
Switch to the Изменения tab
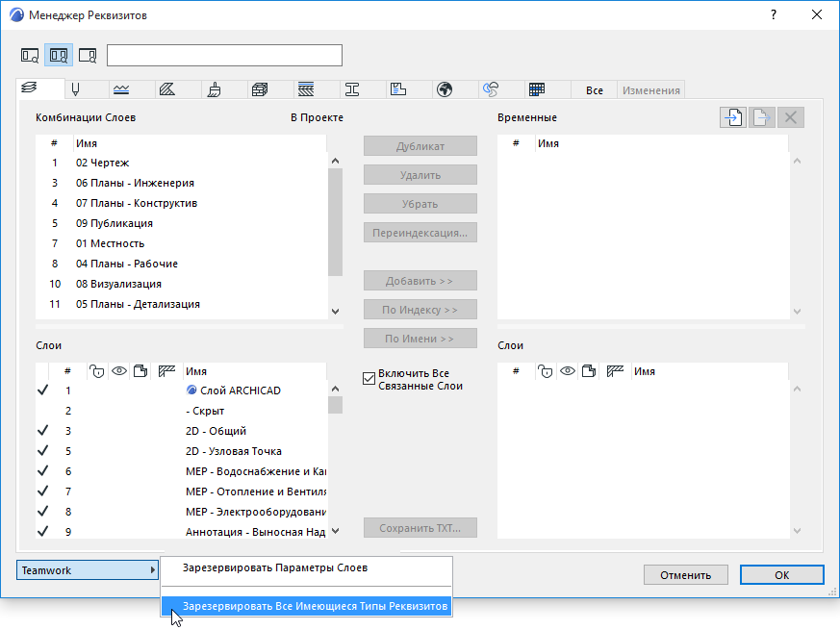[x=650, y=90]
